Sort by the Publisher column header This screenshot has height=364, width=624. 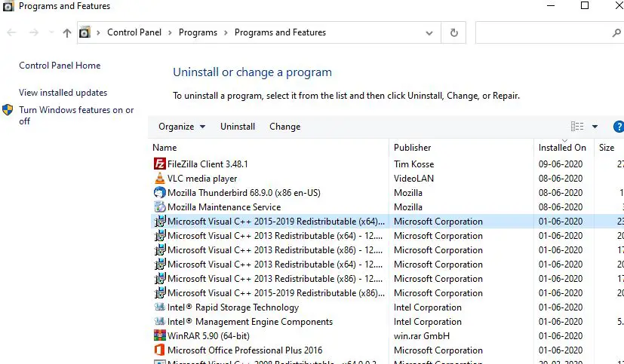point(461,148)
